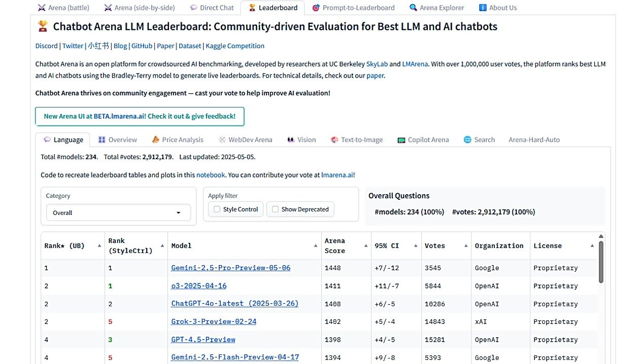
Task: Click New Arena UI at BETA.lmarena.ai button
Action: (x=140, y=116)
